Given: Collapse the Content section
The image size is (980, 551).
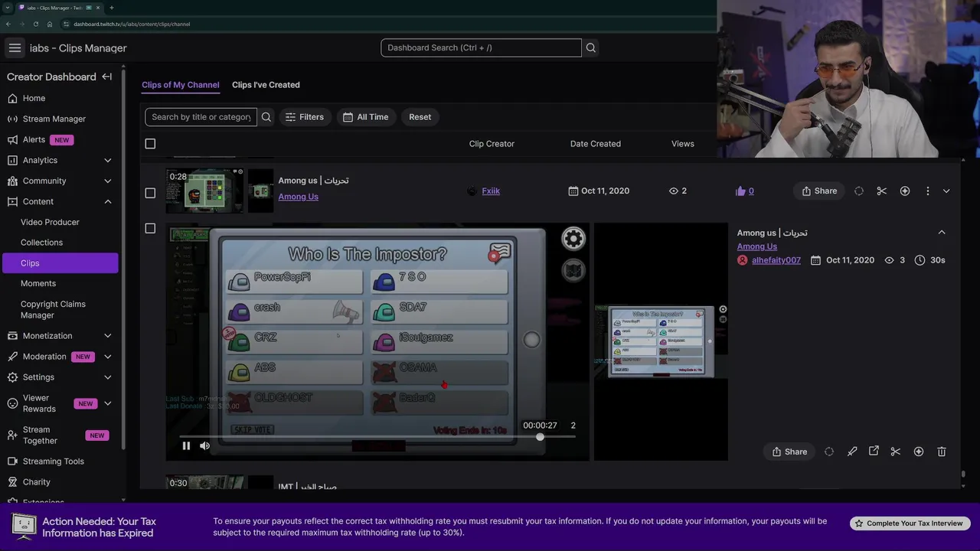Looking at the screenshot, I should pyautogui.click(x=108, y=201).
